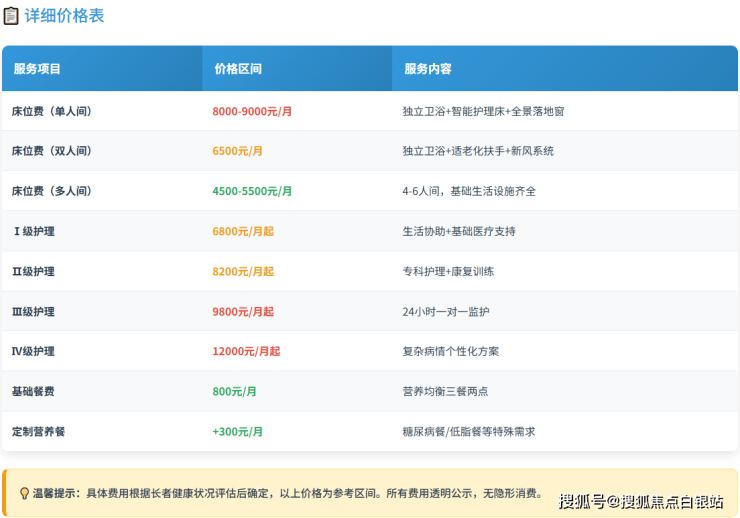Click the light bulb icon by 温馨提示
740x518 pixels.
24,493
